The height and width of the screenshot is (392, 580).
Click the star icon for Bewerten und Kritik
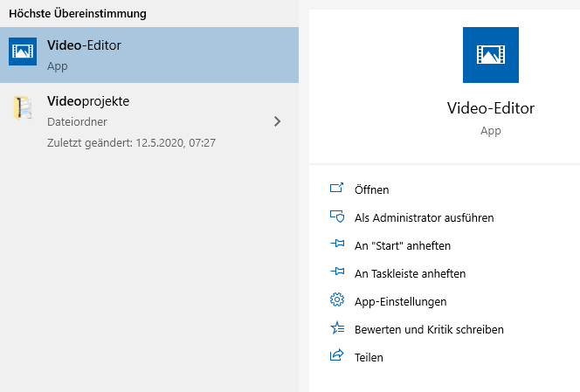click(x=337, y=327)
